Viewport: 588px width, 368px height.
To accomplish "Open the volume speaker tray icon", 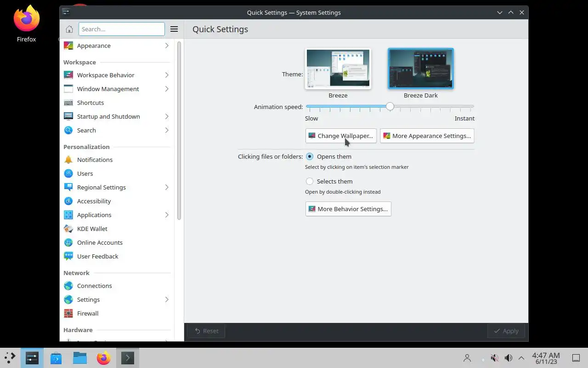I will click(x=508, y=358).
